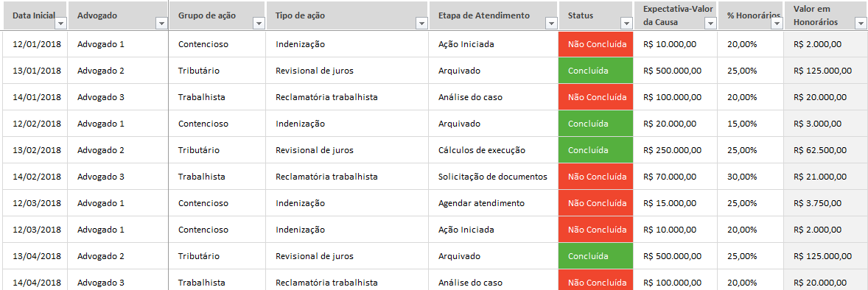Select the Cálculos de execução cell
Screen dimensions: 868x290
tap(494, 151)
